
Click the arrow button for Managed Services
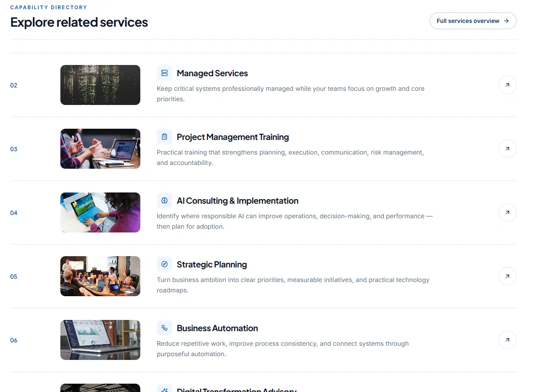point(508,85)
